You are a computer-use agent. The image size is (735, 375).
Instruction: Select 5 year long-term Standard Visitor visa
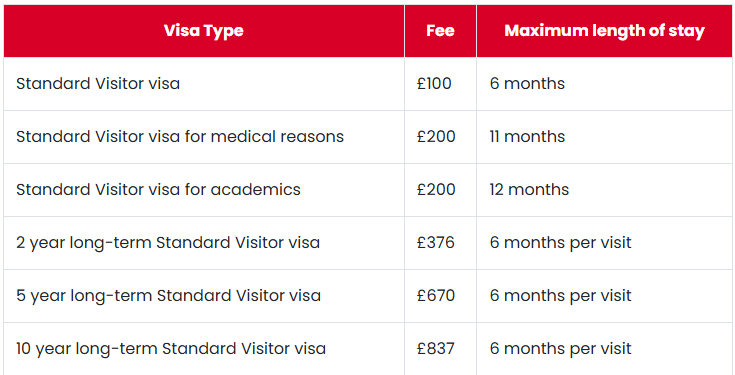click(x=168, y=296)
